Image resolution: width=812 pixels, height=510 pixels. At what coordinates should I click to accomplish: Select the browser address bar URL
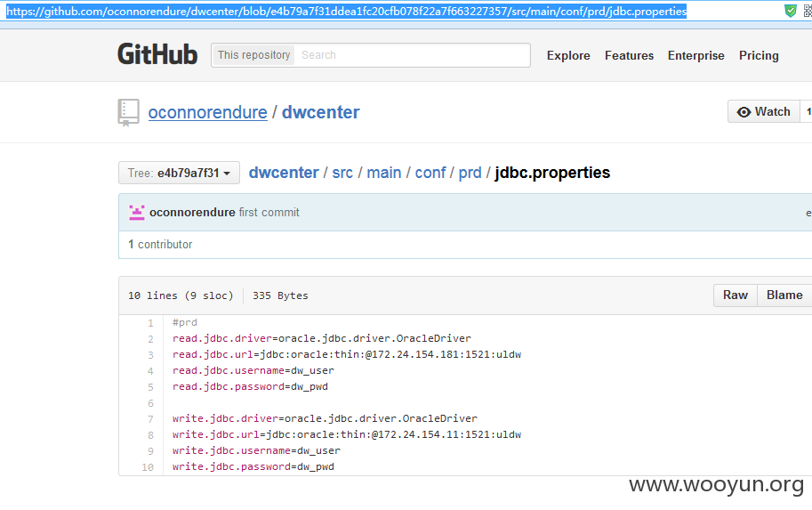[x=347, y=12]
